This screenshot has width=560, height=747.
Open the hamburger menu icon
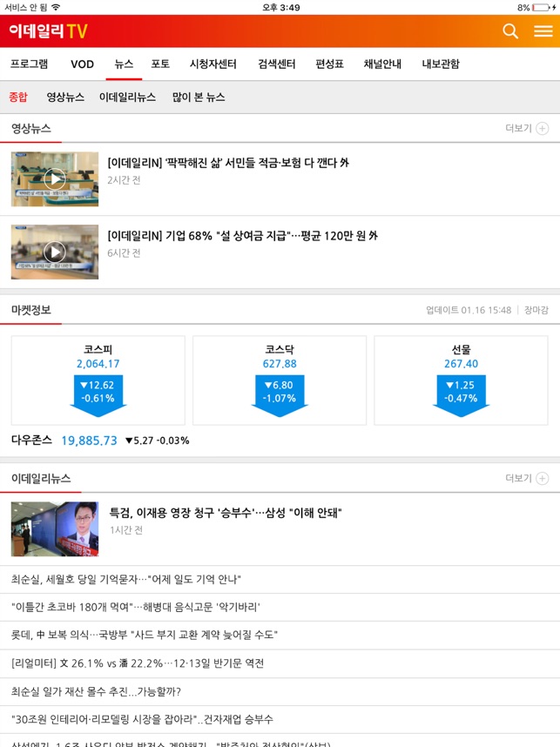(x=543, y=31)
